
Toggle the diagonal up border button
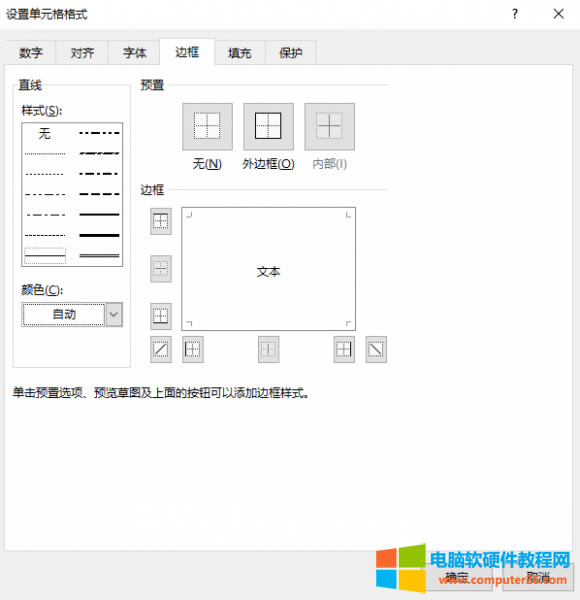(x=161, y=349)
